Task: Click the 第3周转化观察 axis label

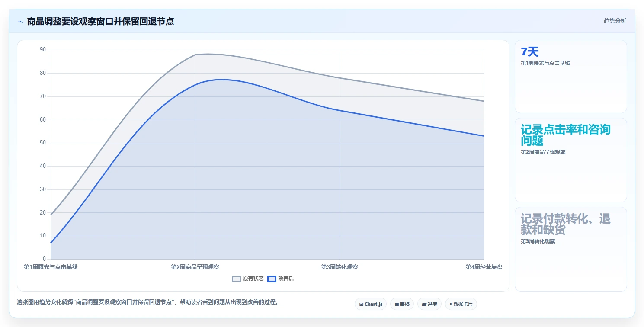Action: (x=340, y=267)
